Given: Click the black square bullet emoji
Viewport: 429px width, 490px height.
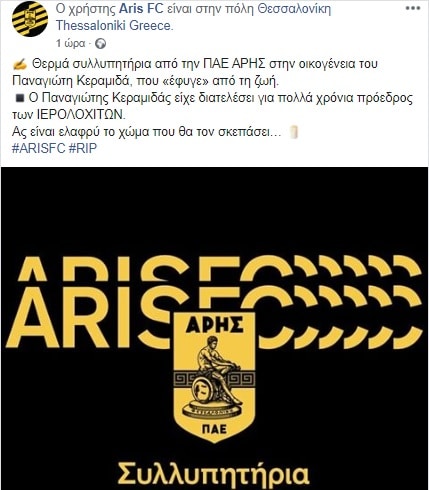Looking at the screenshot, I should click(19, 98).
